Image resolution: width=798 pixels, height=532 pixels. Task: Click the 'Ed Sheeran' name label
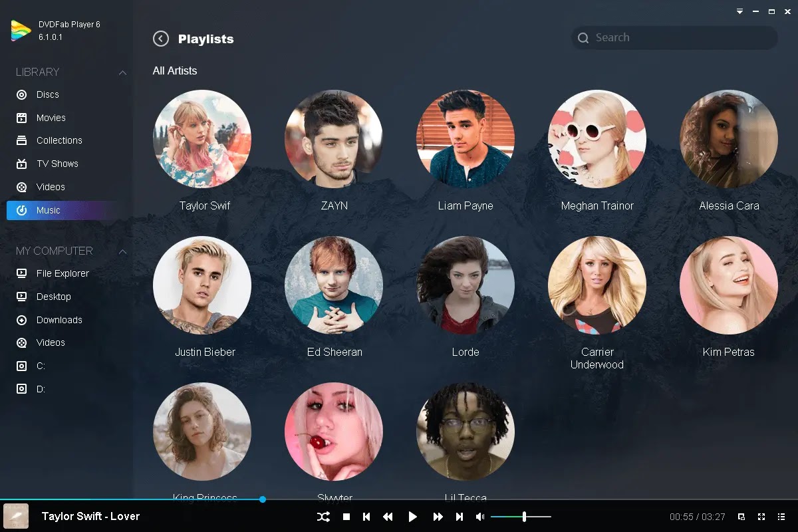pyautogui.click(x=334, y=352)
